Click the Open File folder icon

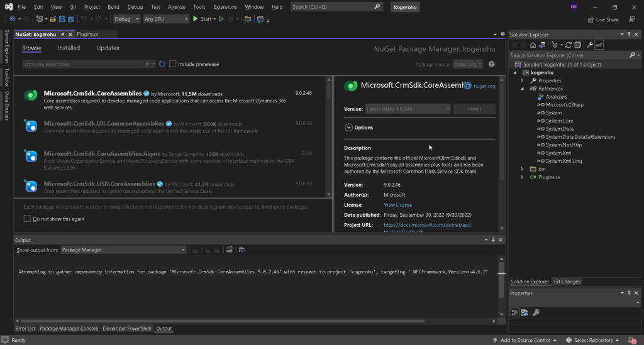53,19
